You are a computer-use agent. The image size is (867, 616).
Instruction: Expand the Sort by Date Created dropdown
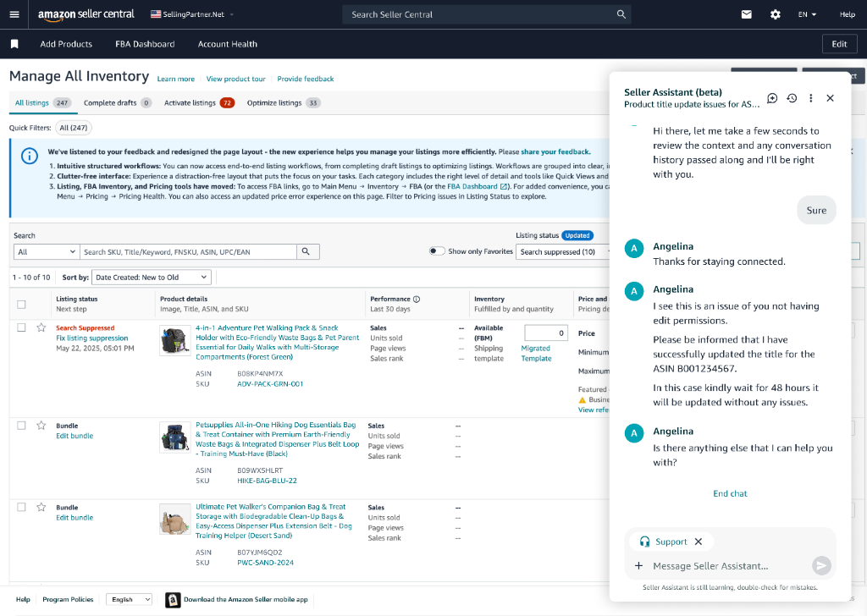[152, 278]
